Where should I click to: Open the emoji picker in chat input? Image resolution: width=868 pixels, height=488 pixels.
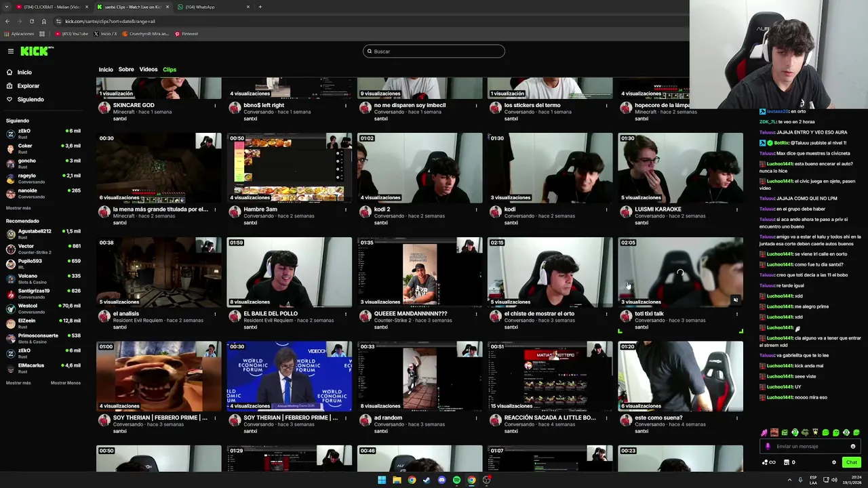click(853, 446)
